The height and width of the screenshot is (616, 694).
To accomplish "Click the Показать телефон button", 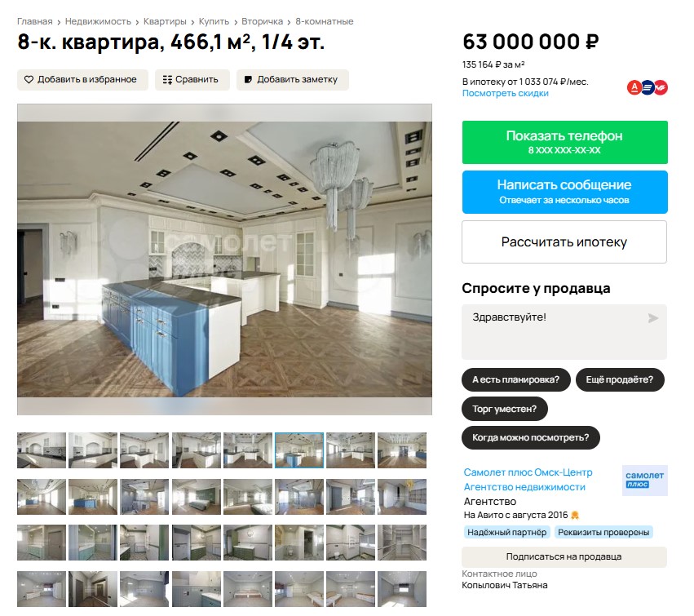I will click(x=565, y=142).
